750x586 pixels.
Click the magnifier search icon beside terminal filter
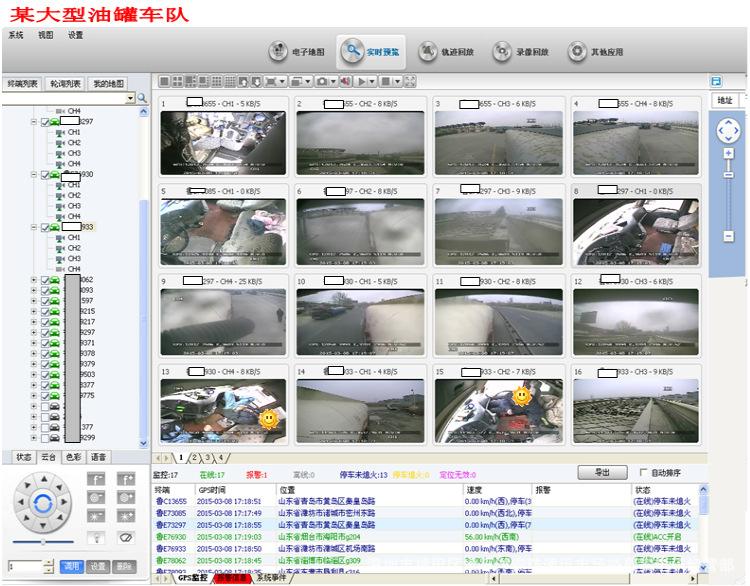pos(142,98)
